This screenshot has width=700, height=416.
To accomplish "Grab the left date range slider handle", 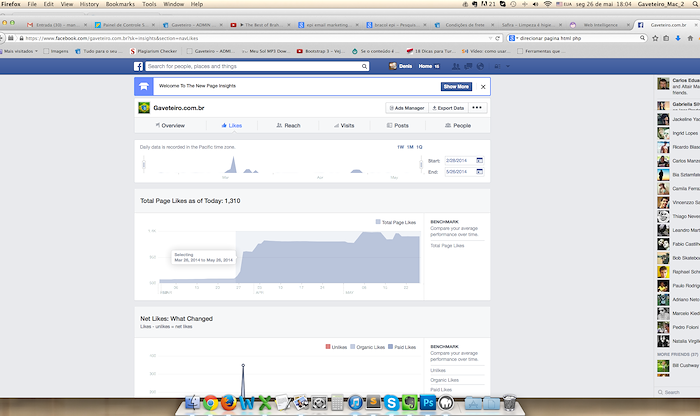I will pyautogui.click(x=144, y=165).
